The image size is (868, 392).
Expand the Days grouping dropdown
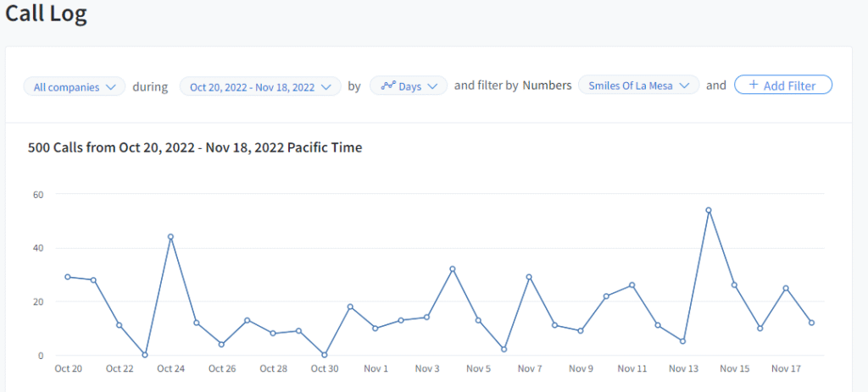coord(409,86)
